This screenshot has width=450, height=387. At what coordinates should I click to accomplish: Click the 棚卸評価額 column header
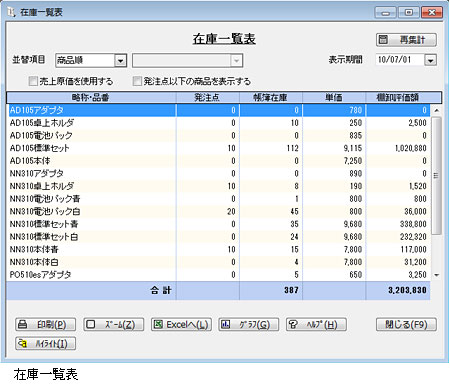pyautogui.click(x=398, y=97)
